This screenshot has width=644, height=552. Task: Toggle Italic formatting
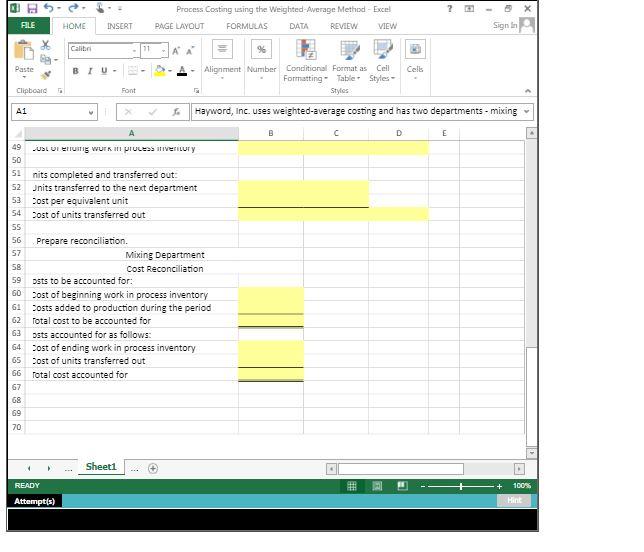[90, 71]
